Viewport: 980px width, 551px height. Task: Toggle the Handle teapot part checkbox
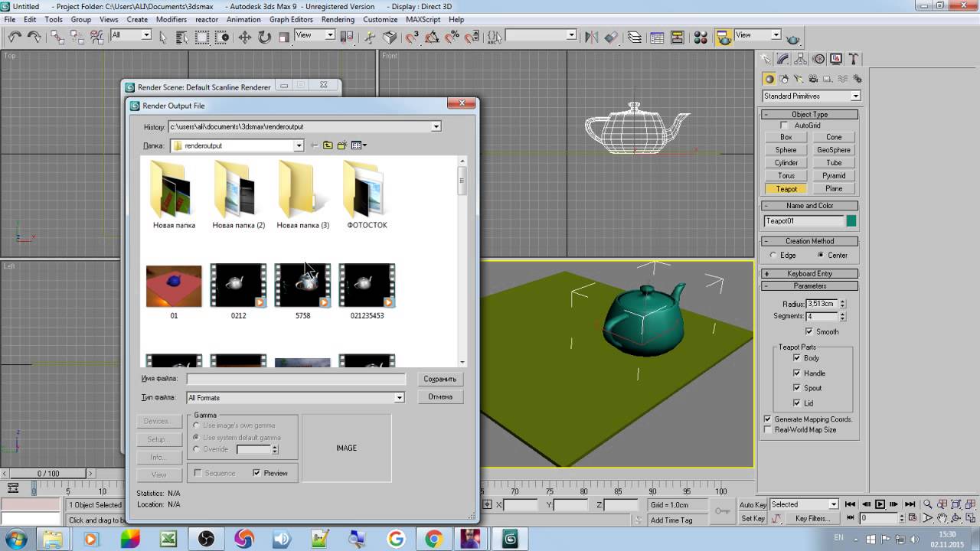tap(797, 373)
